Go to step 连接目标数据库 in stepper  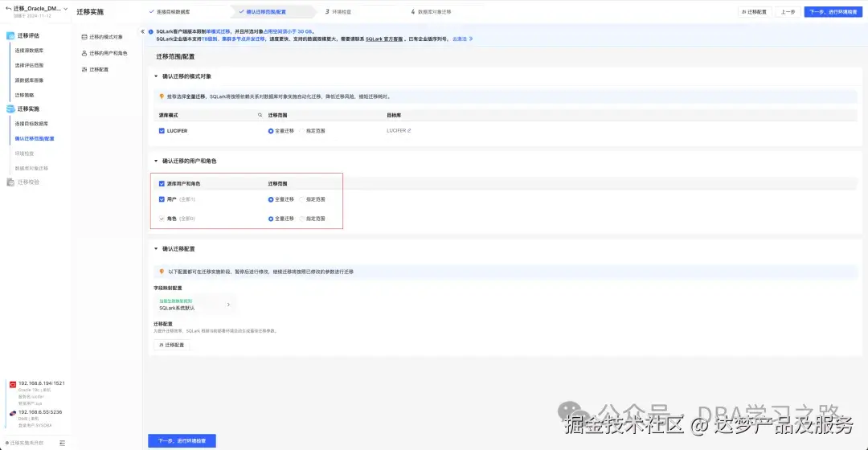pos(170,11)
